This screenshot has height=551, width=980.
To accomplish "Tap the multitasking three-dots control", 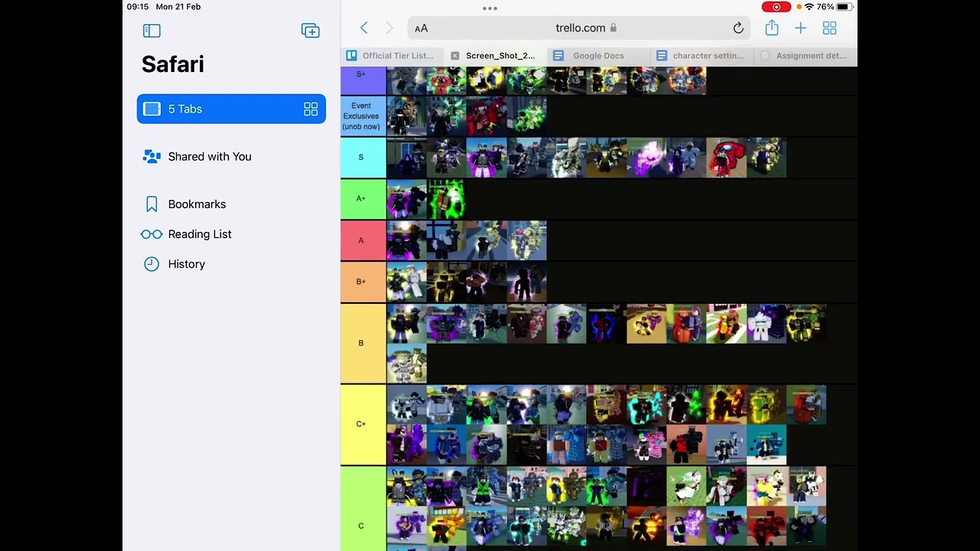I will pyautogui.click(x=490, y=8).
